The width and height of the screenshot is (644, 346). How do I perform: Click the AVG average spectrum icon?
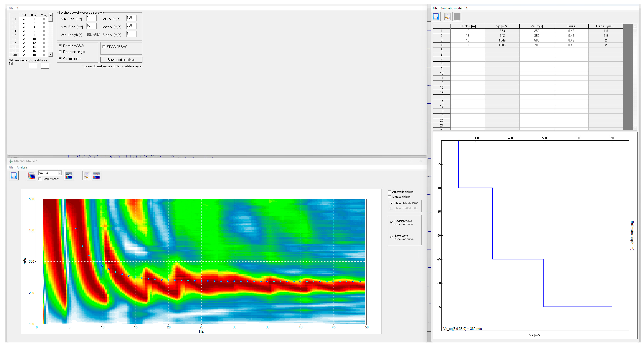(69, 176)
